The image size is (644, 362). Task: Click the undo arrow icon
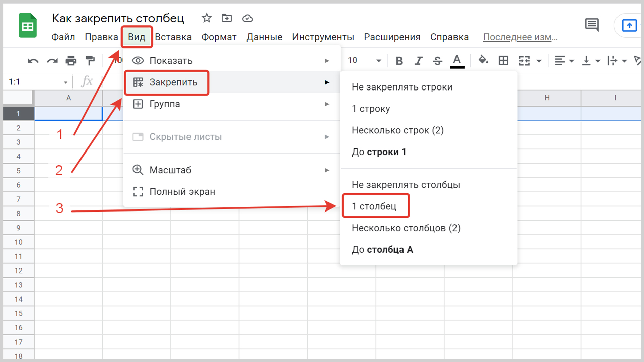point(33,61)
